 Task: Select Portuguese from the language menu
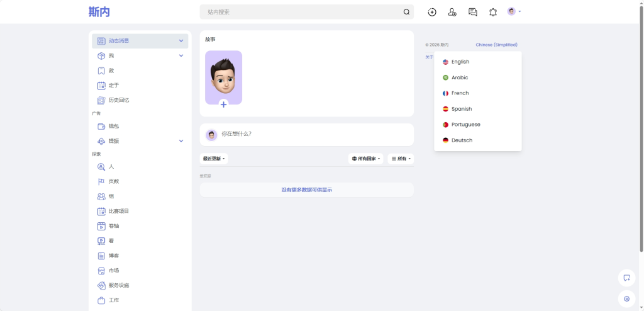pyautogui.click(x=478, y=125)
